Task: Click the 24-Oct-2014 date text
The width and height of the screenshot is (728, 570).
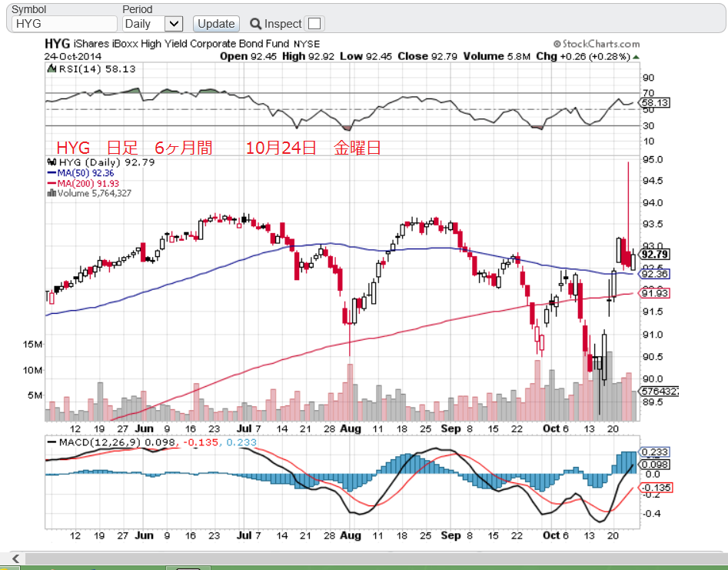Action: click(73, 57)
